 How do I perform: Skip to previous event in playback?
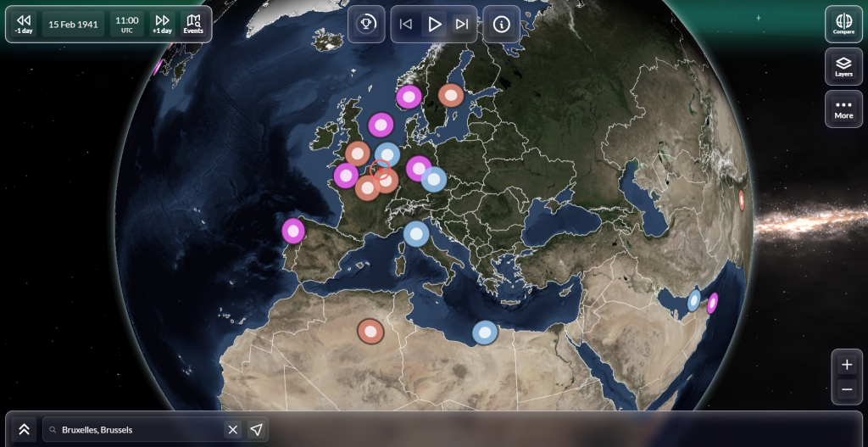[x=406, y=25]
